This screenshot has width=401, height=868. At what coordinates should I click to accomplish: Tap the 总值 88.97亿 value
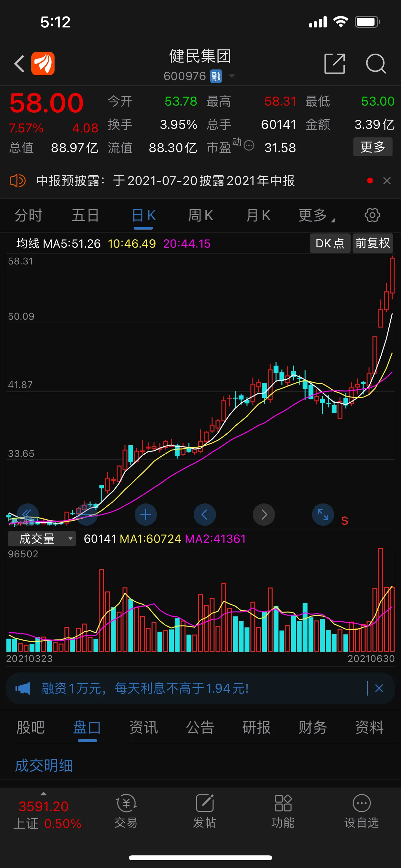(75, 148)
